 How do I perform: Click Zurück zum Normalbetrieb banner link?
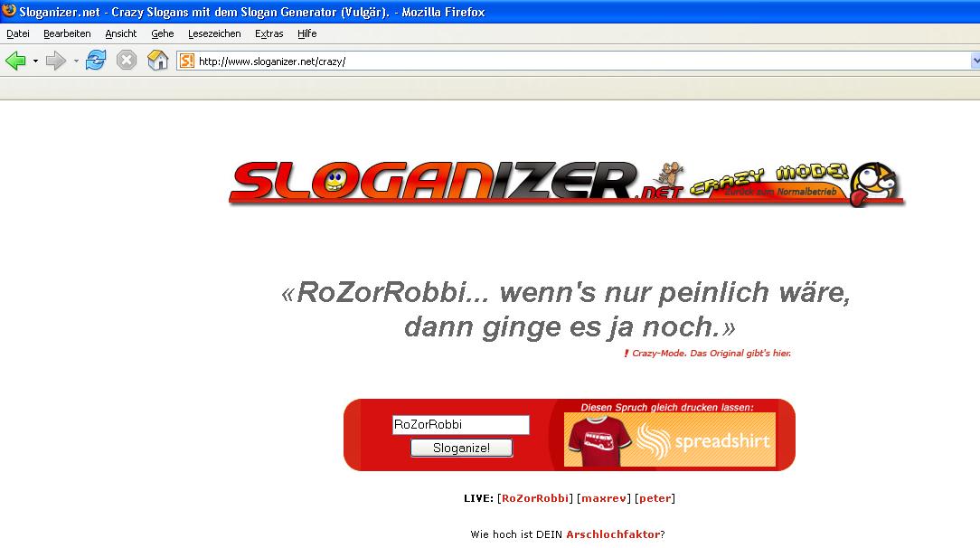tap(780, 192)
